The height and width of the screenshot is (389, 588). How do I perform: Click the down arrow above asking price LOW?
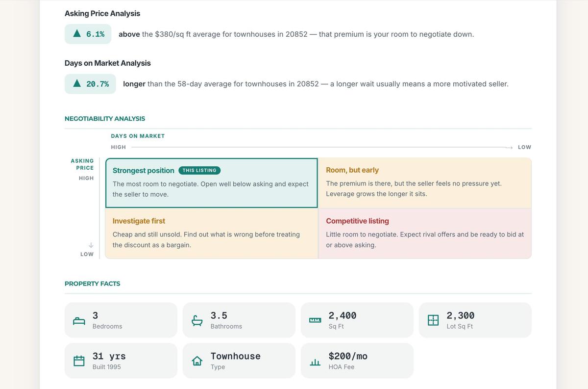[x=91, y=244]
